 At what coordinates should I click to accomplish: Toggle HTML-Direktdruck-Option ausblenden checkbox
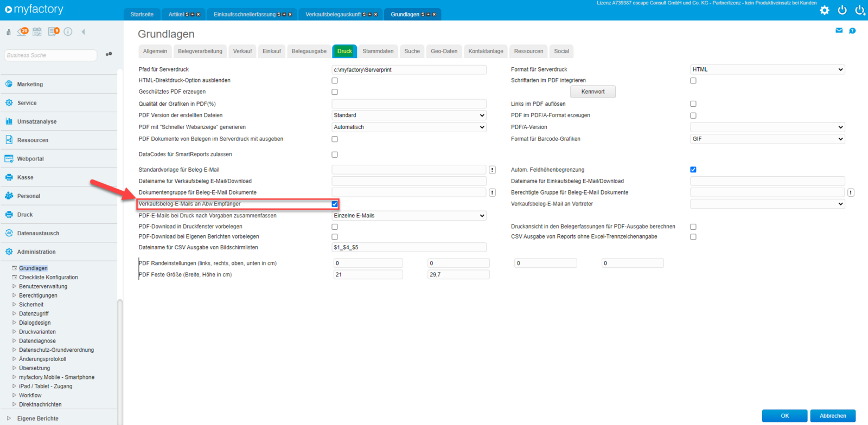point(335,80)
